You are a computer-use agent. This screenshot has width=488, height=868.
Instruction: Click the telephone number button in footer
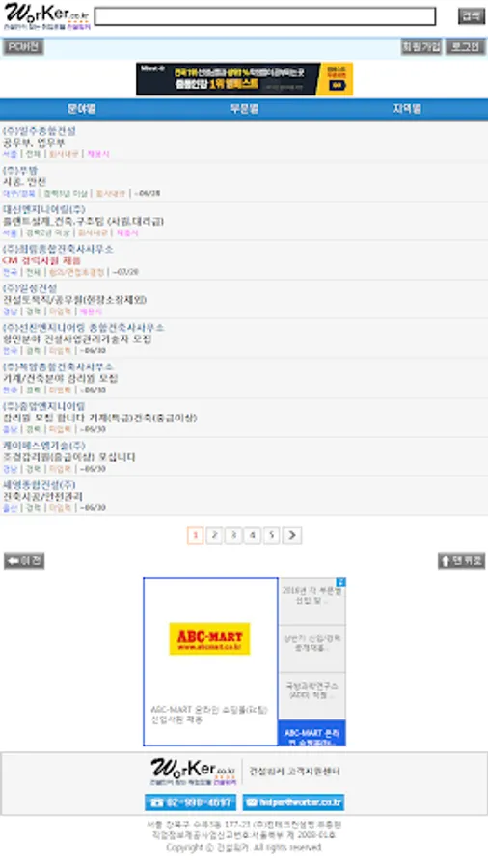[190, 802]
